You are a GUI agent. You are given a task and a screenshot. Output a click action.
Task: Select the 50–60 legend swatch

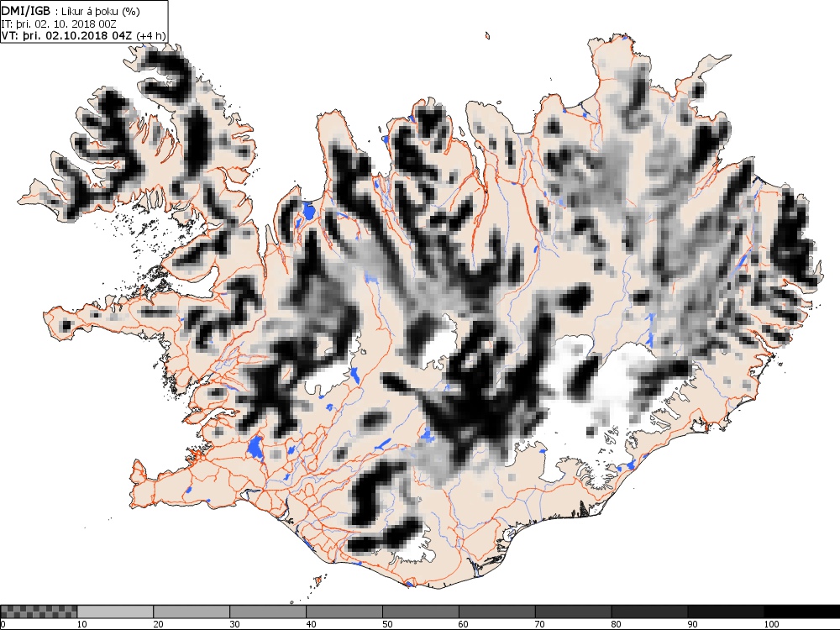pyautogui.click(x=421, y=612)
